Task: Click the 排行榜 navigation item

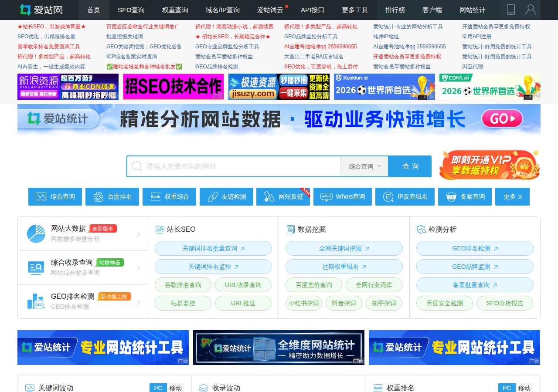Action: (395, 10)
